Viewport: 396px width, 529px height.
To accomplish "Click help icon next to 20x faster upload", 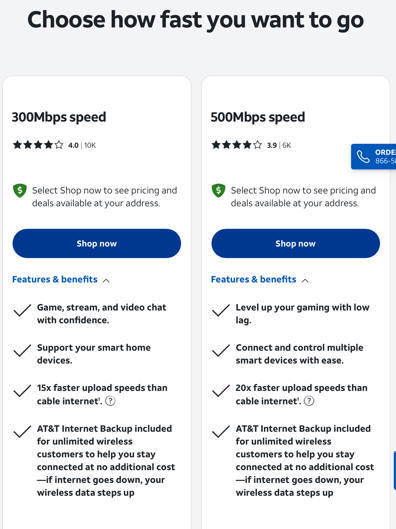I will 309,401.
